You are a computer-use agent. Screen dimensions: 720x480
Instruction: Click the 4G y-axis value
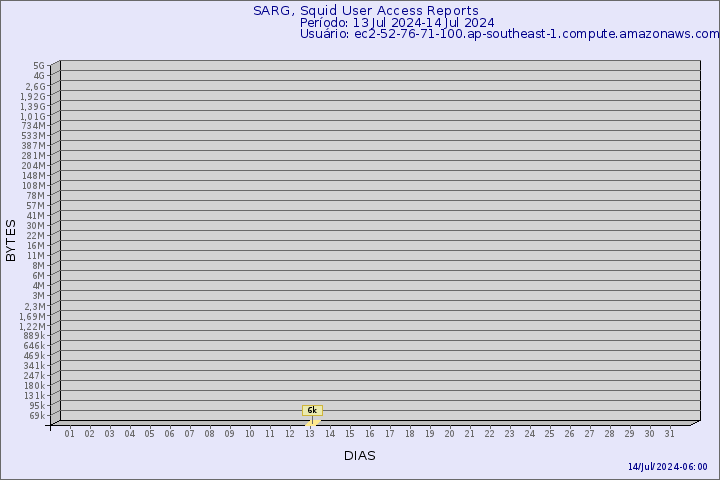click(x=39, y=76)
